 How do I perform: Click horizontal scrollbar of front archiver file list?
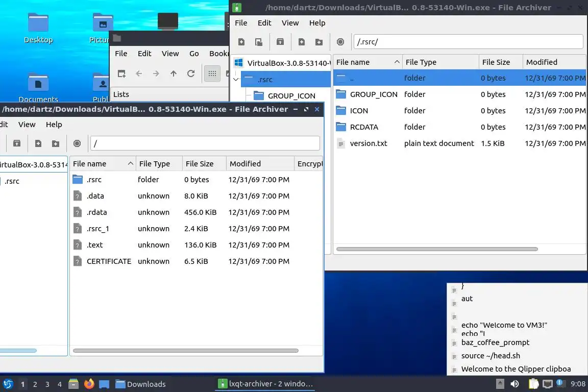186,351
